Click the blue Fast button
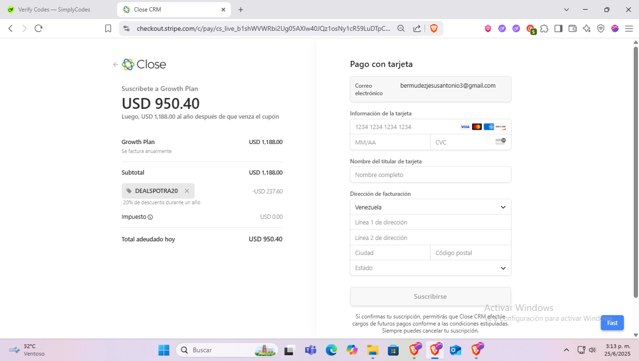Image resolution: width=639 pixels, height=361 pixels. click(x=612, y=323)
